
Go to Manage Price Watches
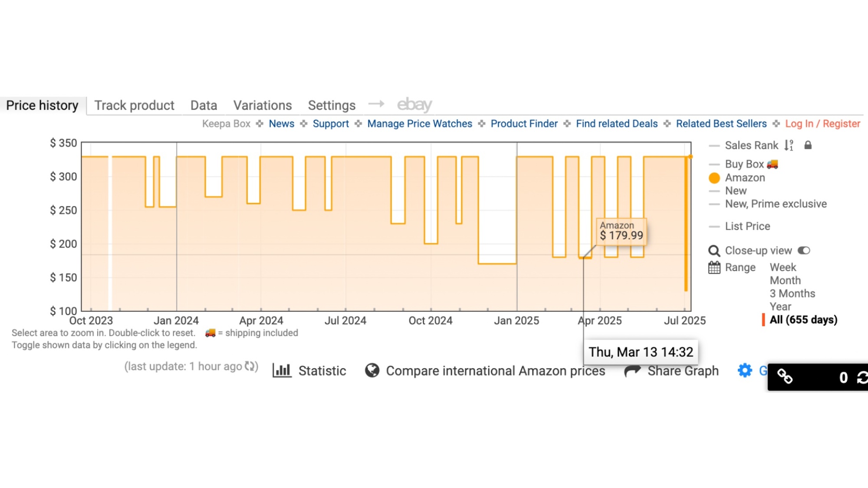click(420, 124)
